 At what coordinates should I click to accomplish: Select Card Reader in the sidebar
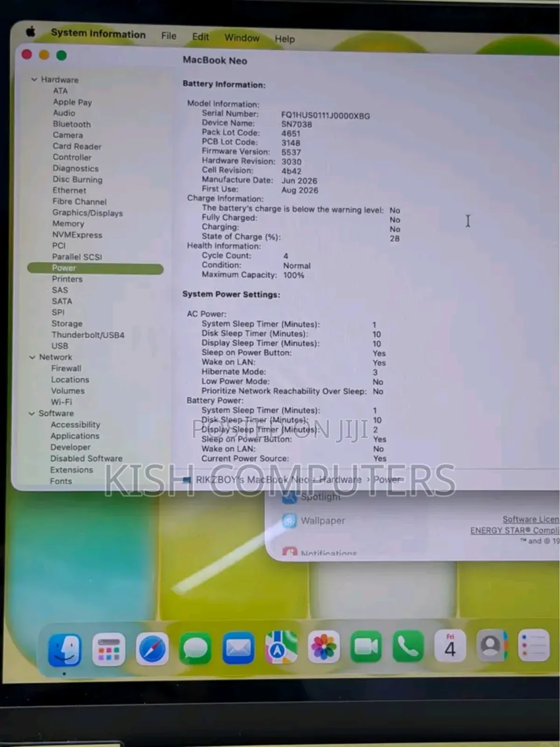click(x=77, y=146)
